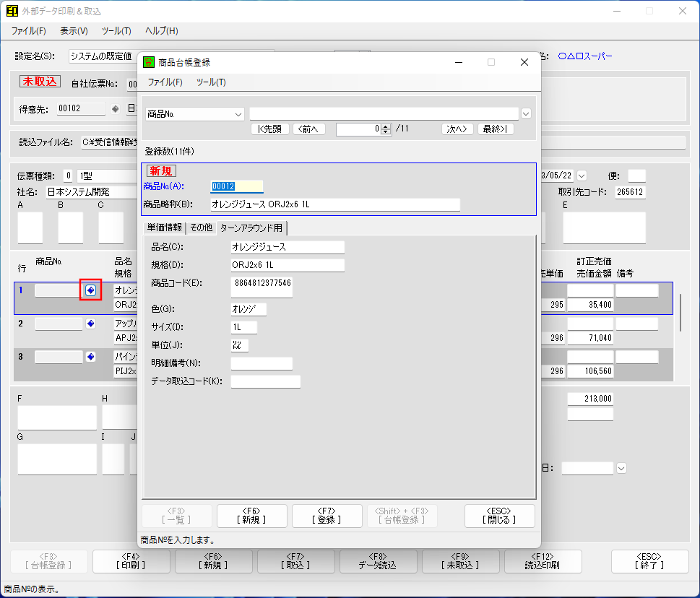The height and width of the screenshot is (598, 700).
Task: Switch to the その他 tab
Action: click(201, 228)
